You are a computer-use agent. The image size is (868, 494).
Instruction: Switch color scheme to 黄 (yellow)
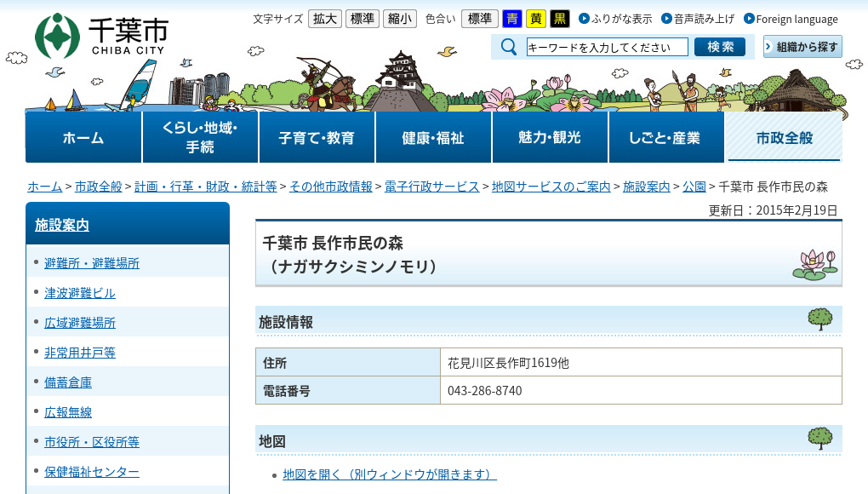[534, 18]
